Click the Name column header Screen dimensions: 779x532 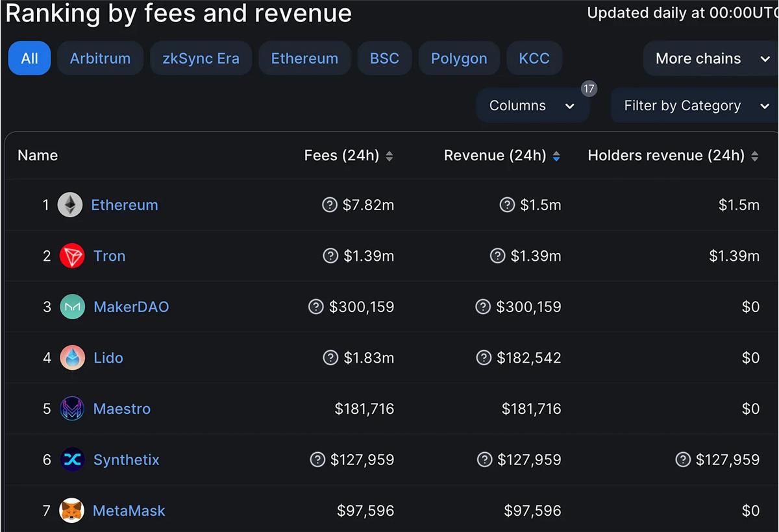38,156
